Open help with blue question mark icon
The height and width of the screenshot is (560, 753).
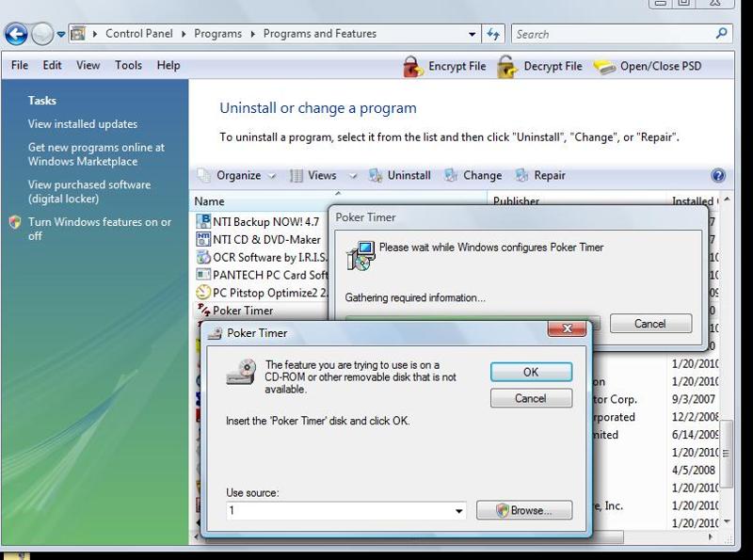pyautogui.click(x=718, y=176)
